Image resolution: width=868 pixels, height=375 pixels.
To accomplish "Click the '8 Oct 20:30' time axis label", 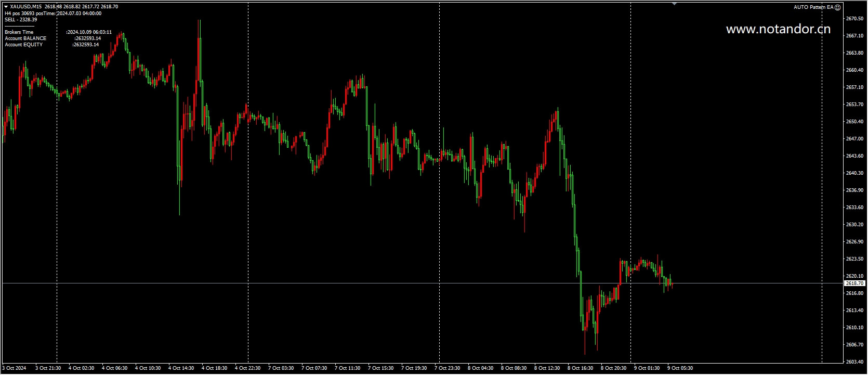I will 613,368.
